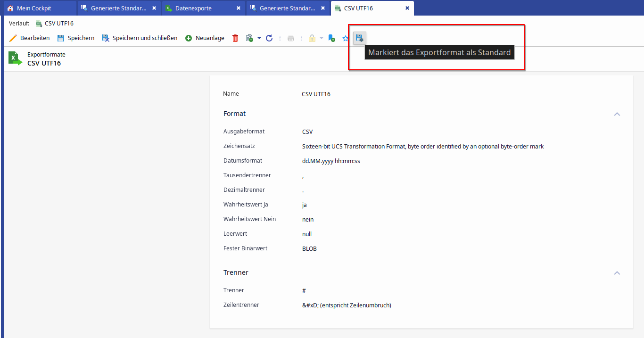The image size is (644, 338).
Task: Switch to the Datenexporte tab
Action: (x=193, y=8)
